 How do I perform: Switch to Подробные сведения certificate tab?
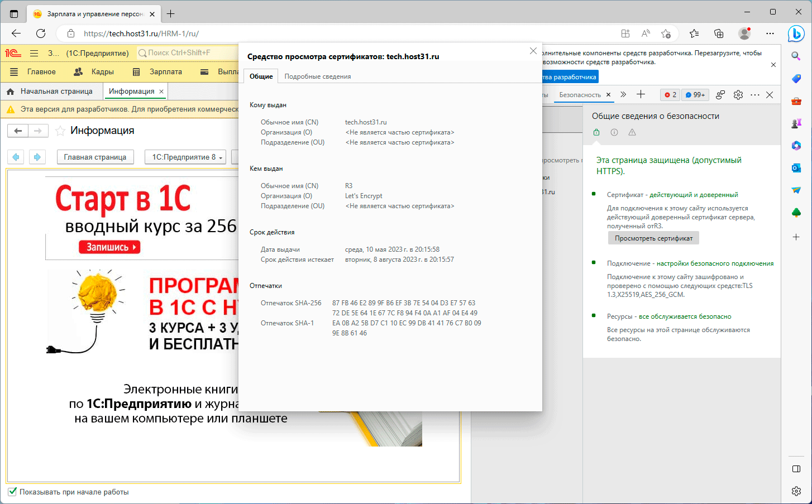[317, 76]
